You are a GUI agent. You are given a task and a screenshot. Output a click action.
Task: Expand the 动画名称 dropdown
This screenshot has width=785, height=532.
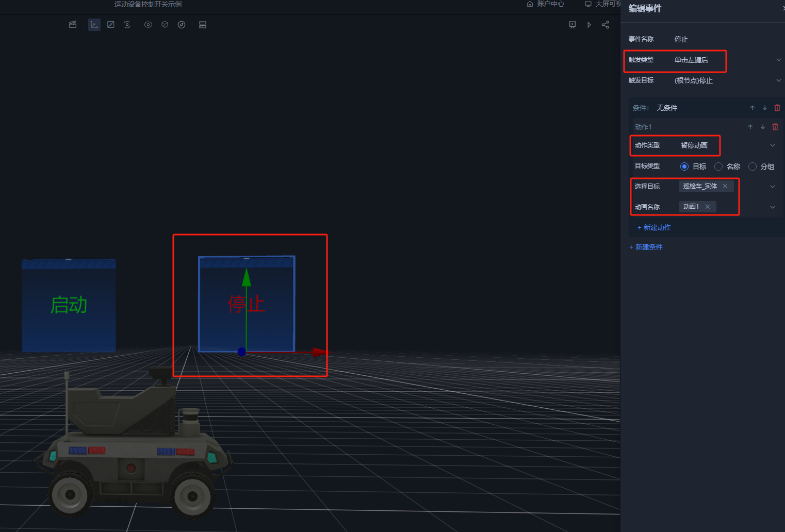click(773, 207)
